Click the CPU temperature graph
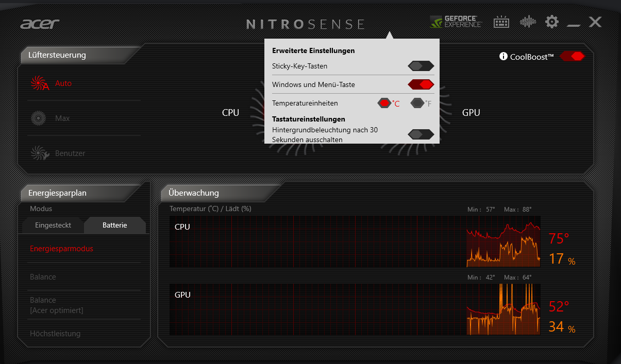 (x=355, y=241)
